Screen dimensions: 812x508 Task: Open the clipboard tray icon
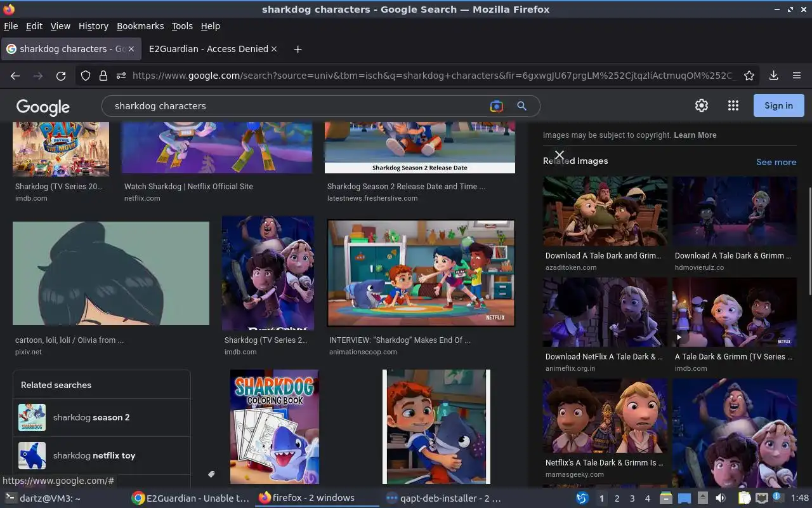click(744, 498)
